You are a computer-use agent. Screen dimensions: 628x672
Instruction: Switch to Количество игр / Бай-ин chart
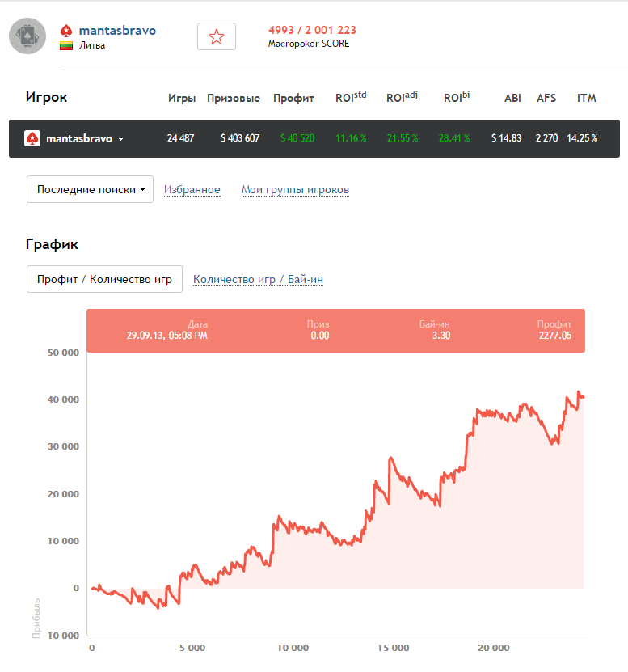click(x=258, y=279)
